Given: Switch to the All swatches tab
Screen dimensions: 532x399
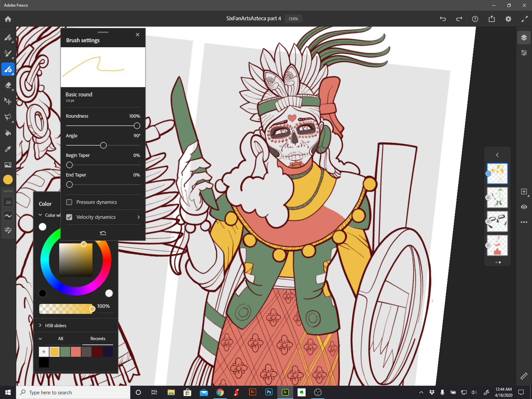Looking at the screenshot, I should click(x=61, y=338).
